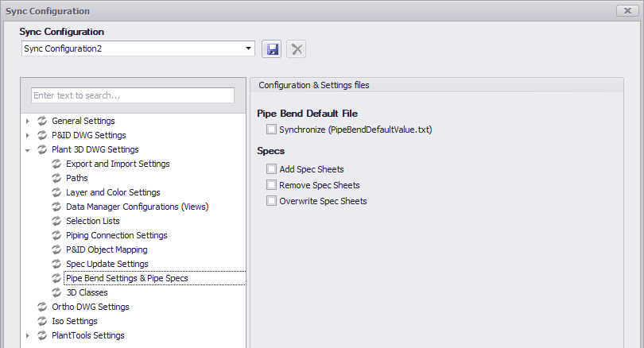Select General Settings tree item
Image resolution: width=644 pixels, height=348 pixels.
(x=83, y=121)
